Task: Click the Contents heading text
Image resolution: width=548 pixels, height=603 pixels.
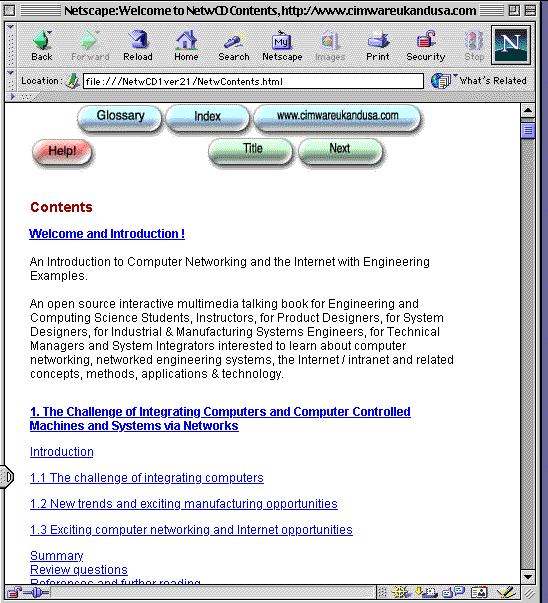Action: tap(62, 207)
